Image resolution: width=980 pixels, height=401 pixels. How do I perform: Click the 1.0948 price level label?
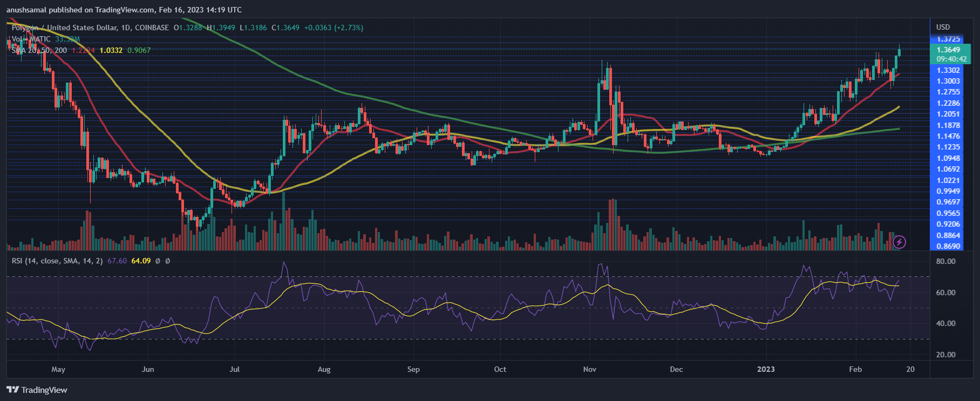point(948,158)
